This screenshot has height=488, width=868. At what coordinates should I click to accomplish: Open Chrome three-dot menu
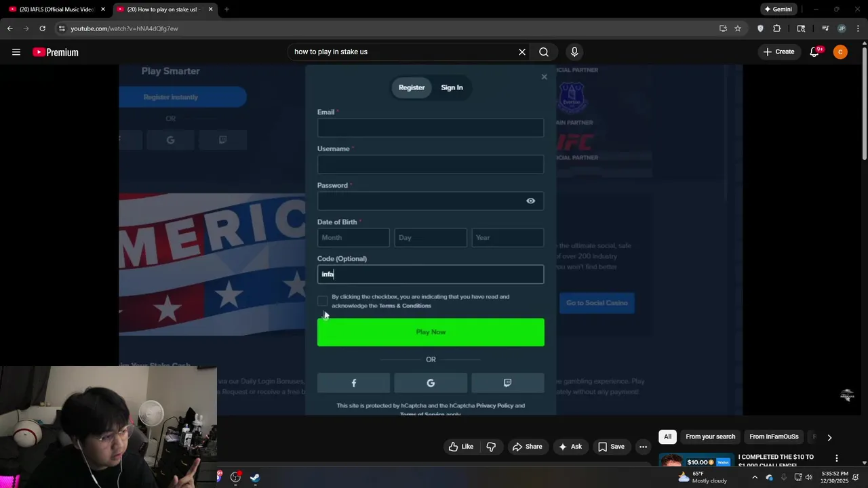click(x=858, y=28)
